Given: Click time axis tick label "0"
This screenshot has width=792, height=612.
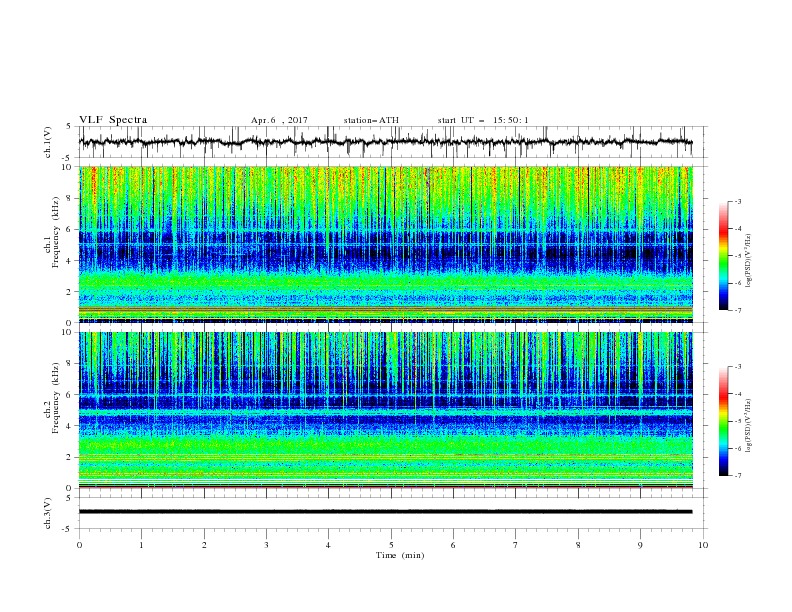Looking at the screenshot, I should coord(79,545).
